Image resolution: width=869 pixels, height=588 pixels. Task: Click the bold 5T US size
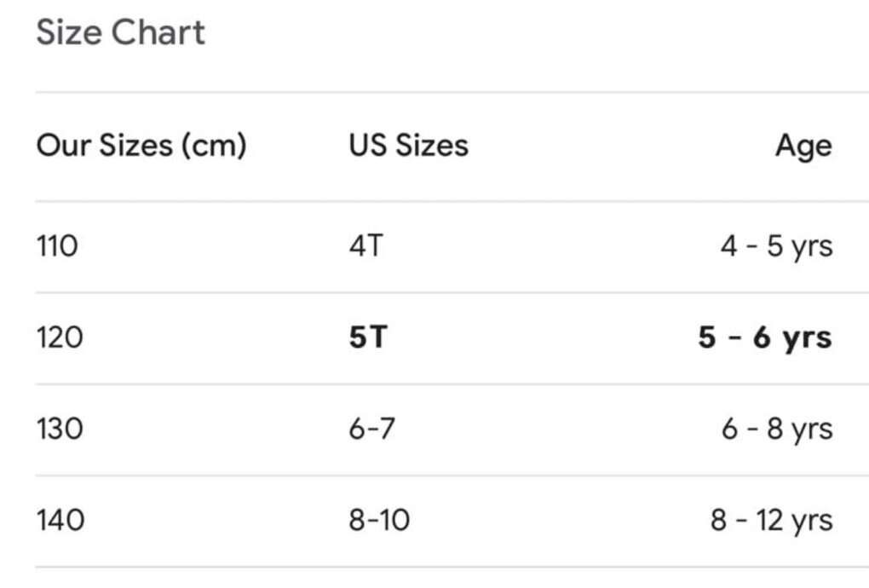(367, 338)
